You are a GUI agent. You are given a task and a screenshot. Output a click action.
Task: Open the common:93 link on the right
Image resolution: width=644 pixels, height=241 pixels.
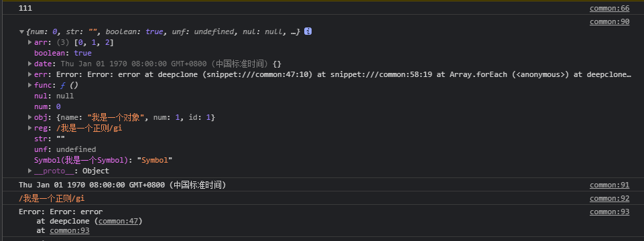[x=610, y=212]
